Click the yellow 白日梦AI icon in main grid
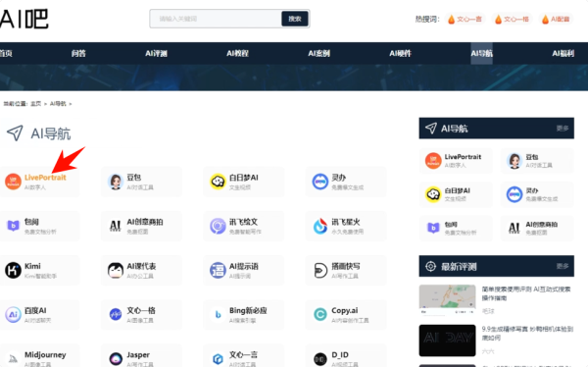 [218, 182]
